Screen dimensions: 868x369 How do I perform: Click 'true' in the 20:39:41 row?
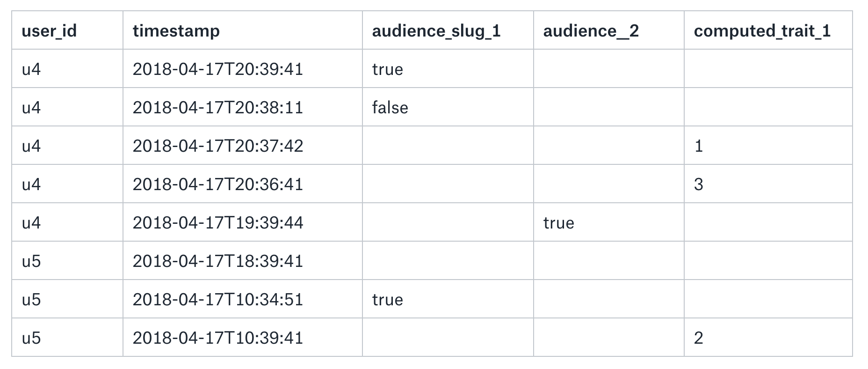[x=387, y=69]
